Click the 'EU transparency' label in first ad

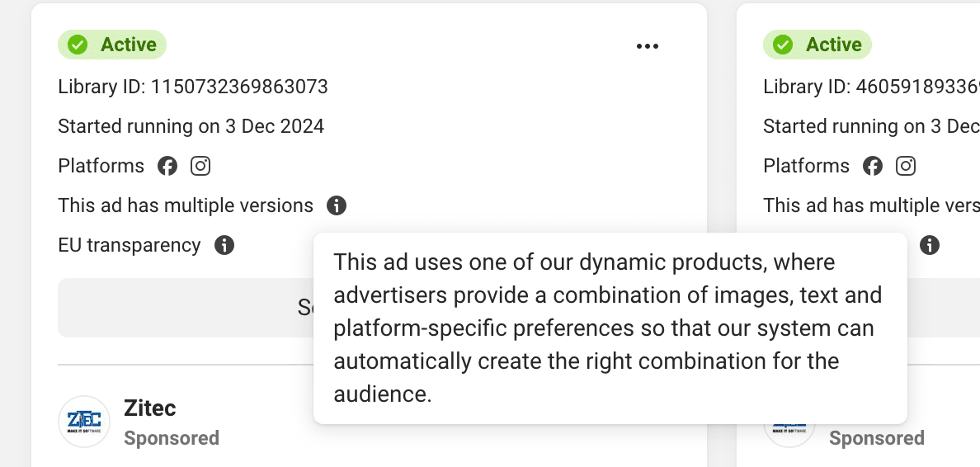tap(130, 245)
